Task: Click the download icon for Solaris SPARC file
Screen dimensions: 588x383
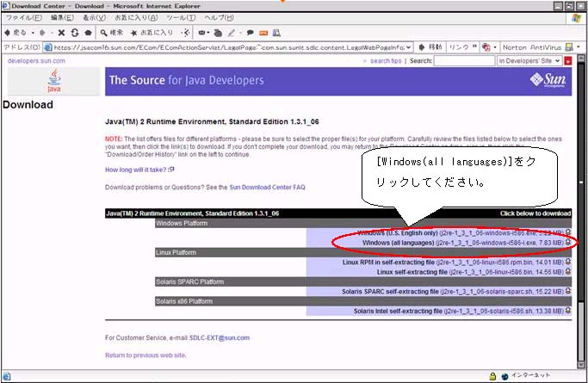Action: [569, 291]
